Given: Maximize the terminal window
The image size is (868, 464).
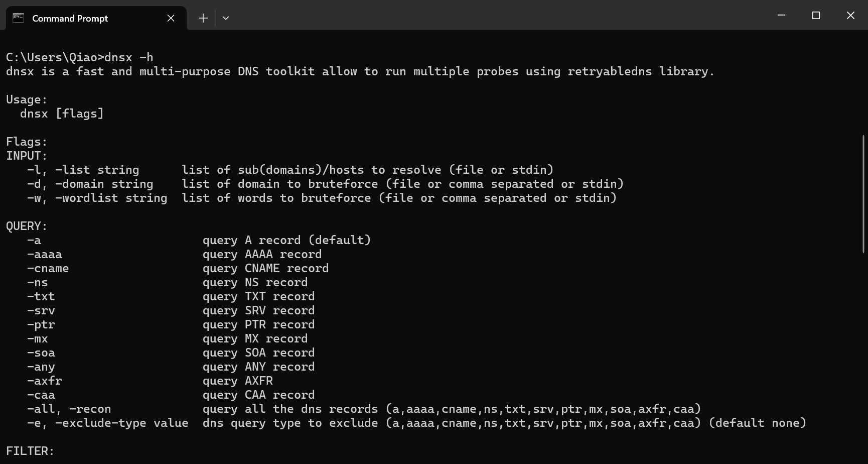Looking at the screenshot, I should click(816, 16).
